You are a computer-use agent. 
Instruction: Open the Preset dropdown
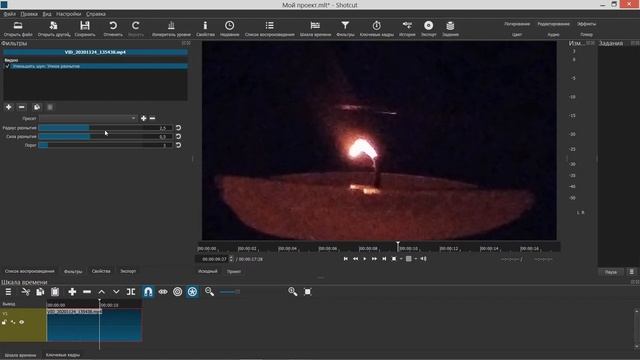coord(88,118)
